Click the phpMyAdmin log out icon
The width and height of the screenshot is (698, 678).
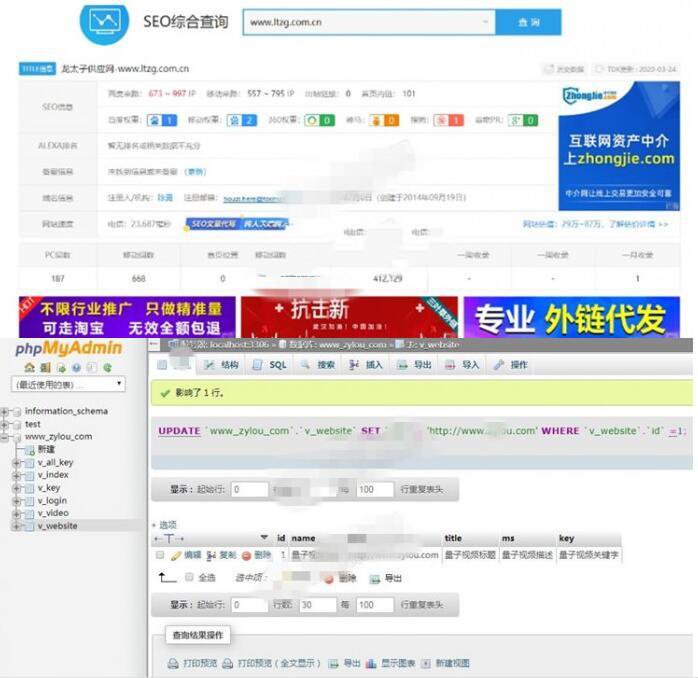coord(45,368)
